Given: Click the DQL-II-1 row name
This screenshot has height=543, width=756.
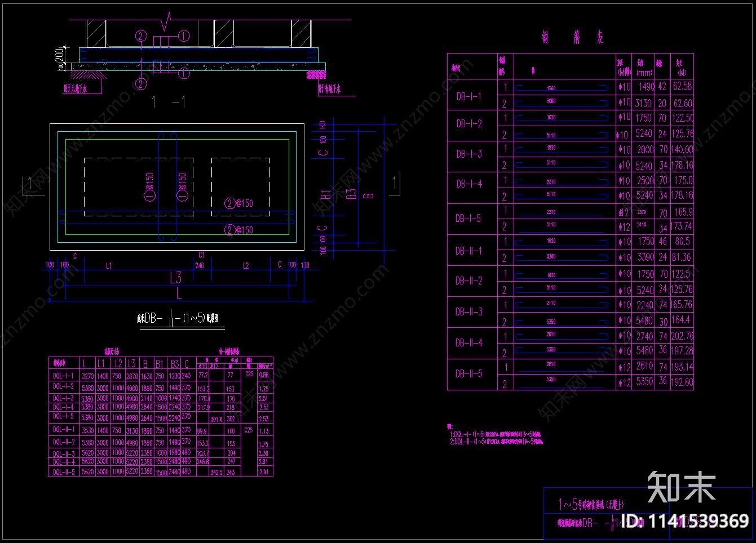Looking at the screenshot, I should [64, 430].
